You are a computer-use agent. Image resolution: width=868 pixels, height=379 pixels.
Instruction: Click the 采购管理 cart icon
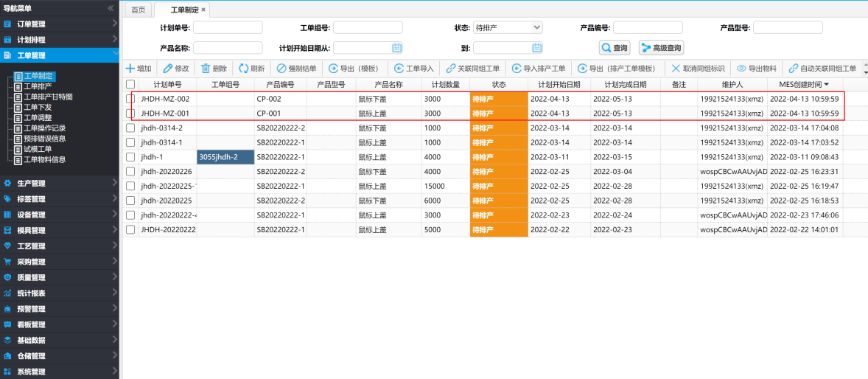[x=8, y=262]
